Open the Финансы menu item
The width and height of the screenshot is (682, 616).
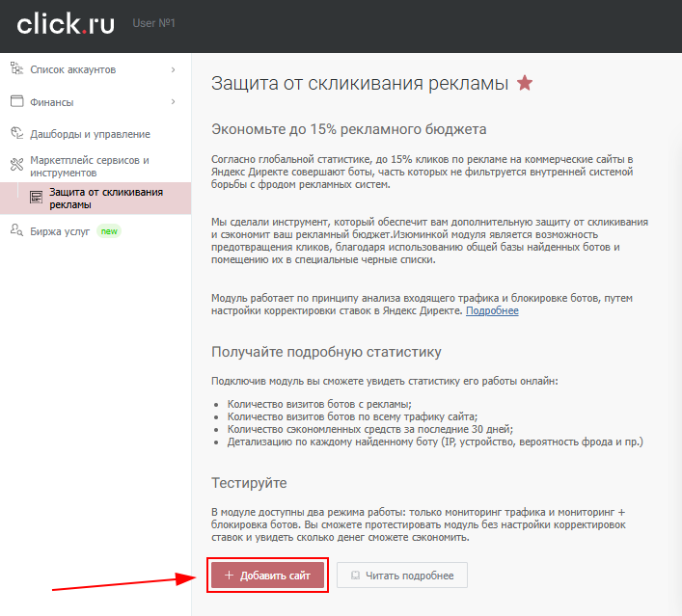point(52,102)
